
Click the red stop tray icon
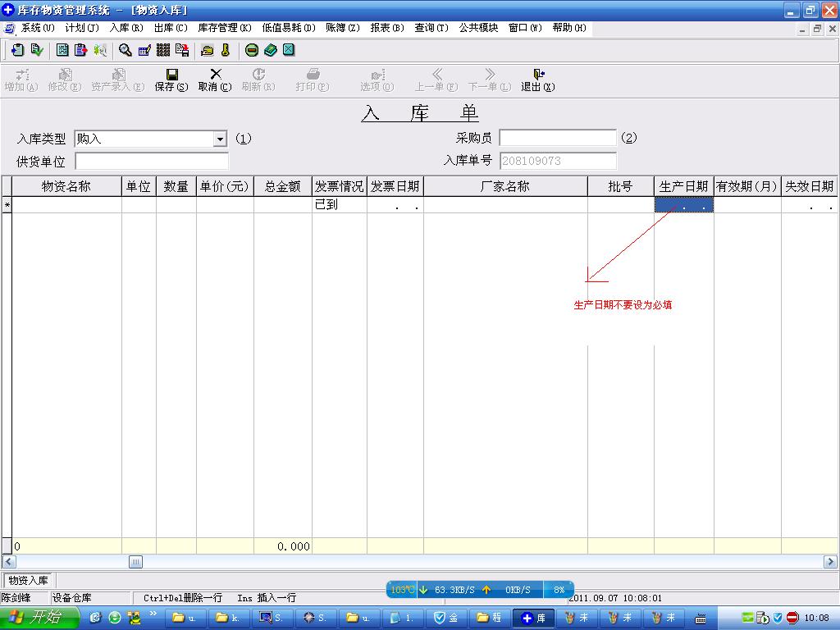click(x=792, y=618)
